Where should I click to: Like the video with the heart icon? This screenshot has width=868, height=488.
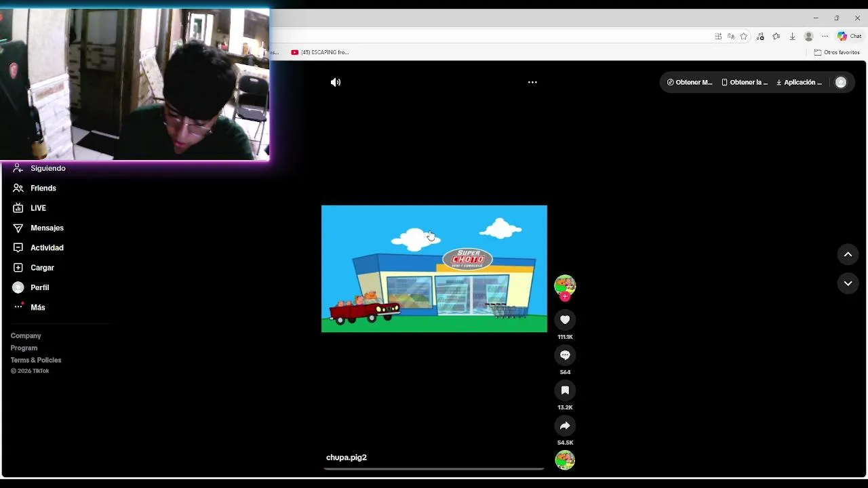[565, 319]
